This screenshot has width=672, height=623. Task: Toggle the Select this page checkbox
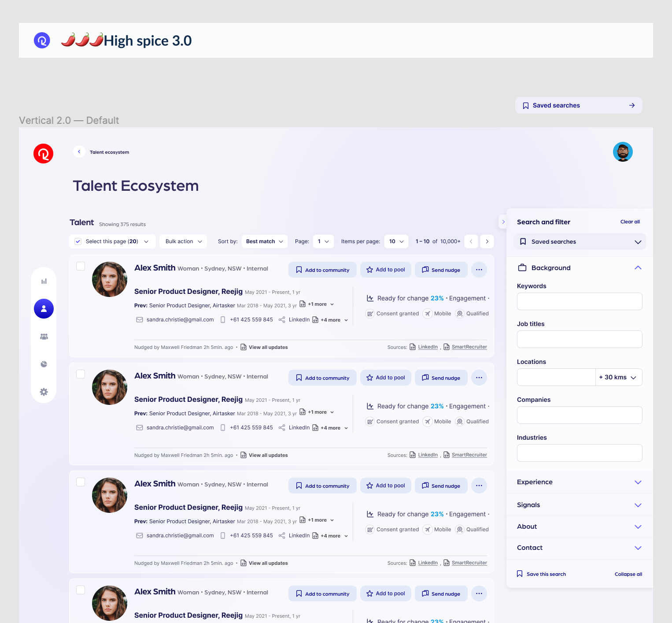78,241
